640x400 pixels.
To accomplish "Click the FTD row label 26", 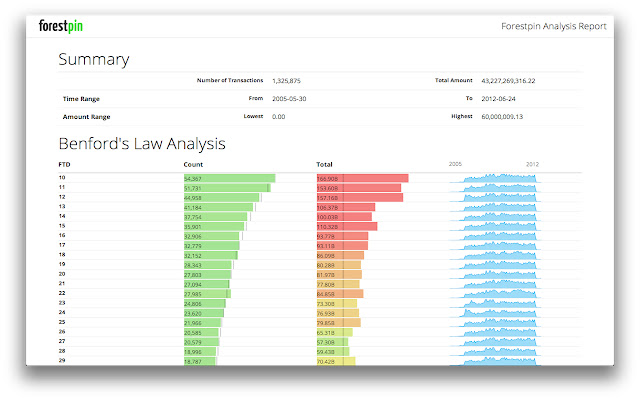I will tap(62, 331).
